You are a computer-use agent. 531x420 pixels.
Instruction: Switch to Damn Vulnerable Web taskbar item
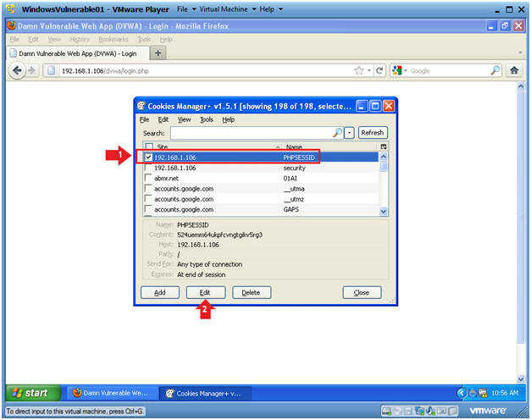(111, 393)
